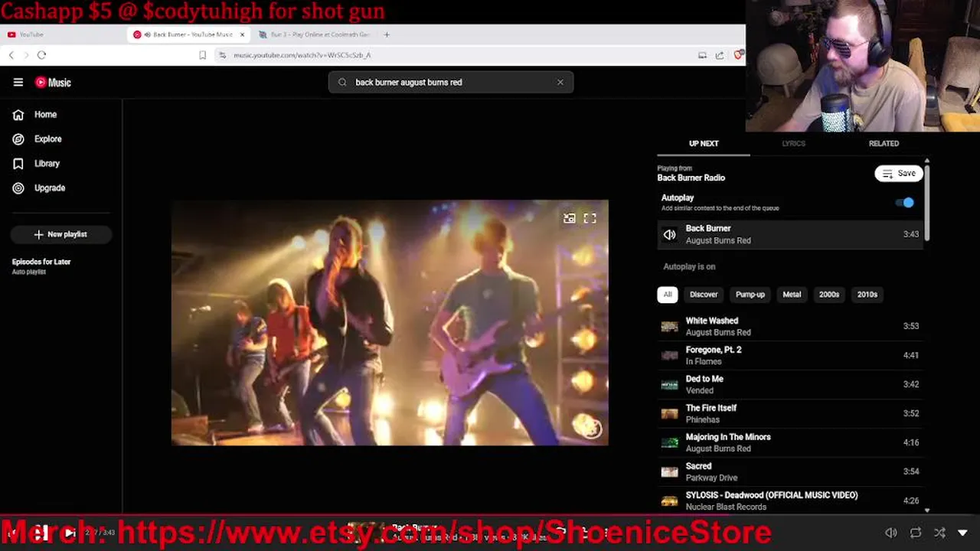This screenshot has height=551, width=980.
Task: Filter queue by All chip
Action: (668, 295)
